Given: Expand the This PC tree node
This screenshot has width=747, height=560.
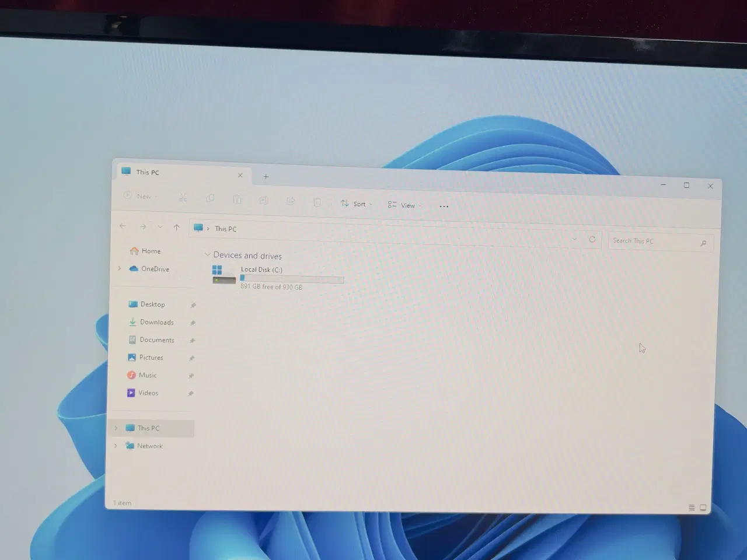Looking at the screenshot, I should 116,428.
